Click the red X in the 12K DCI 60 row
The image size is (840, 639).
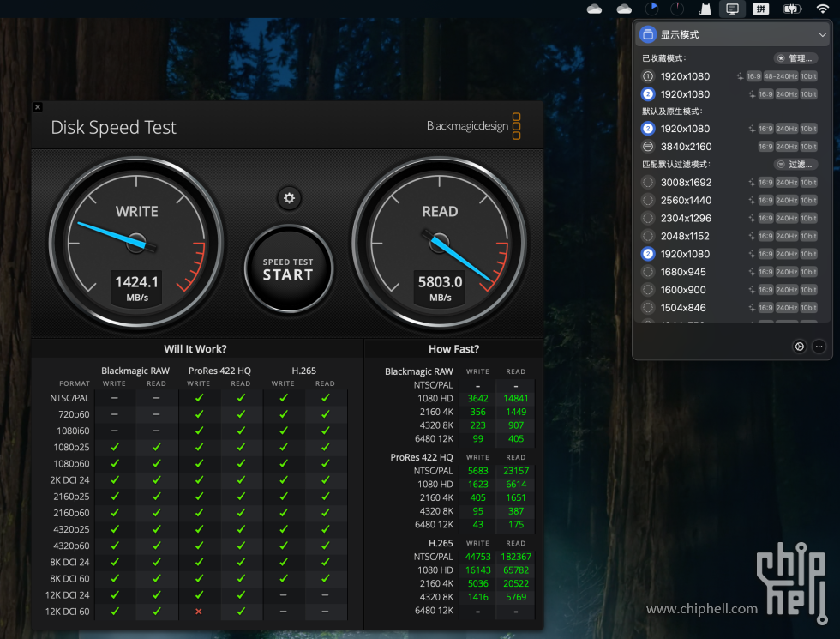199,612
